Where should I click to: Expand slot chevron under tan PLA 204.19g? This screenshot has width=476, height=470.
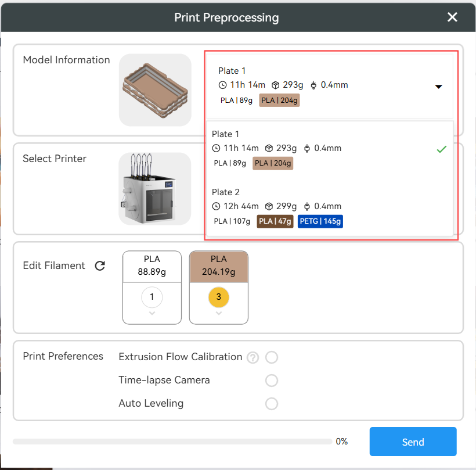(219, 313)
